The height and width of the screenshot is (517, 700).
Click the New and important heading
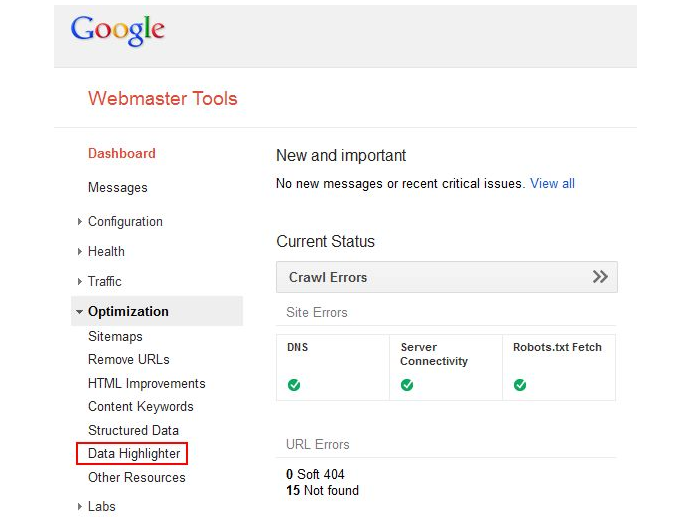[x=341, y=156]
